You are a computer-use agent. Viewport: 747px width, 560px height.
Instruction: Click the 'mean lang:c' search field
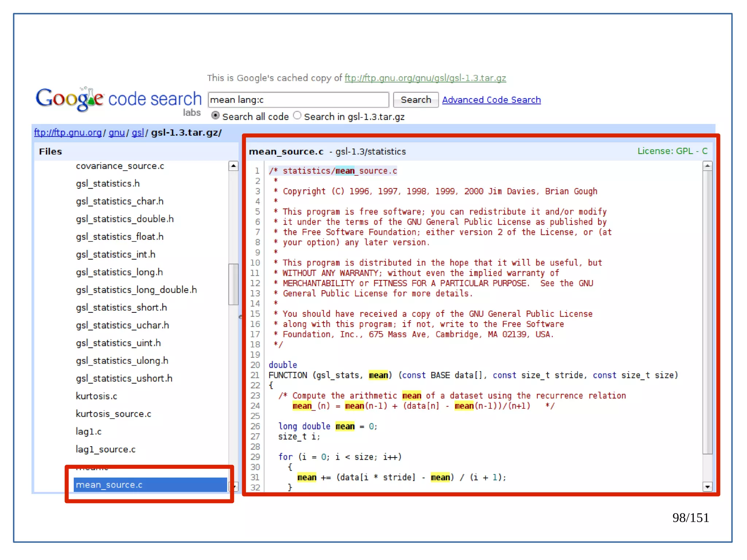coord(298,100)
